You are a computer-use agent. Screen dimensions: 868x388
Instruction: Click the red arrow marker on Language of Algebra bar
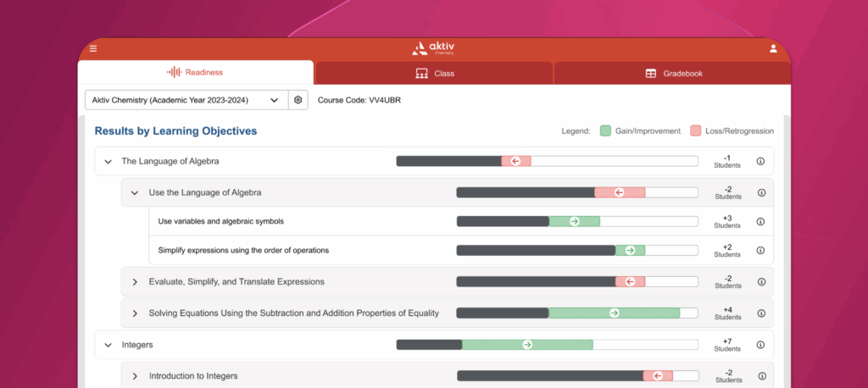tap(515, 161)
